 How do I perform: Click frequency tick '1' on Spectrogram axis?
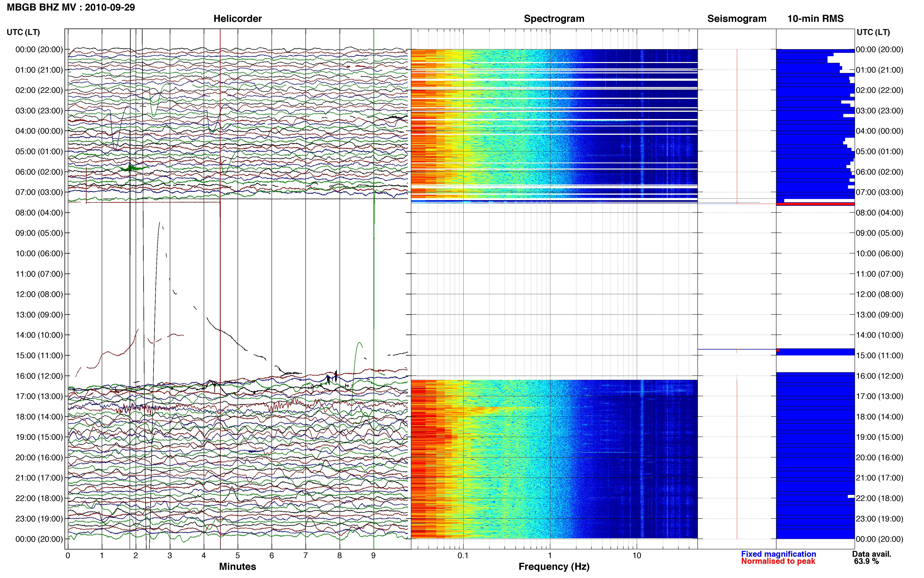click(x=550, y=555)
